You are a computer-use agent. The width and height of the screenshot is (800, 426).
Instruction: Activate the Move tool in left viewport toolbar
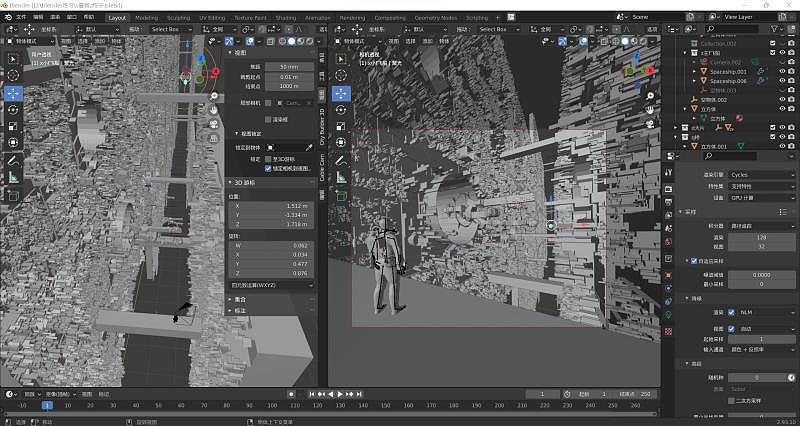click(13, 93)
